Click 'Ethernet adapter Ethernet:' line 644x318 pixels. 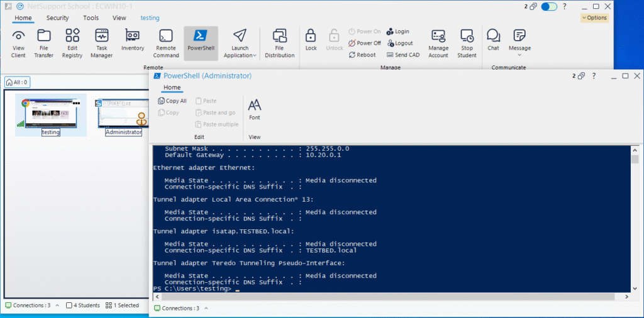pos(204,168)
